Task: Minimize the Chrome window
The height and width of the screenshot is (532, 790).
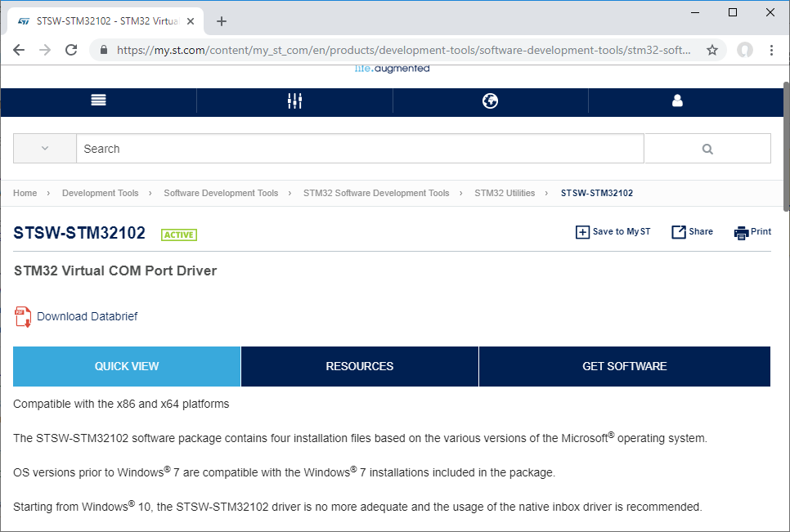Action: tap(695, 12)
